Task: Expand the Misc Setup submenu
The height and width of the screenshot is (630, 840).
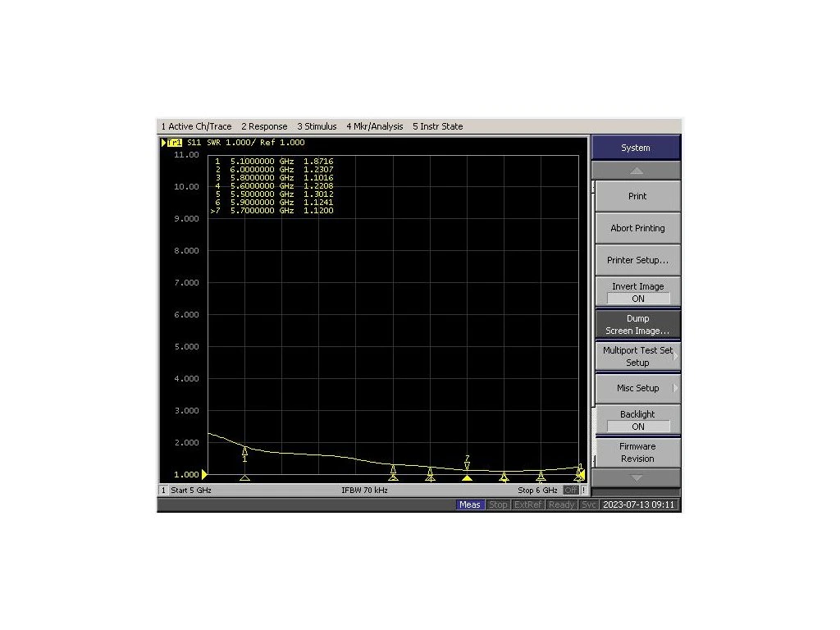Action: click(637, 388)
